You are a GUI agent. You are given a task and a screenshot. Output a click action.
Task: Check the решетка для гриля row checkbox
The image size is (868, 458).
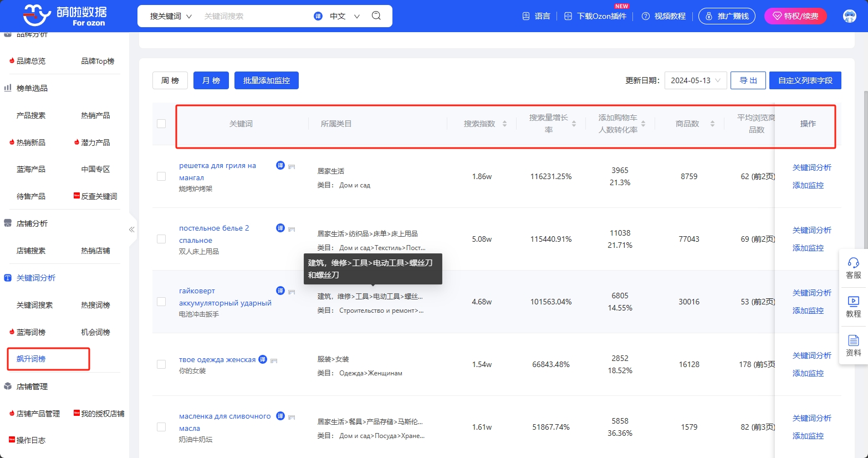coord(161,176)
